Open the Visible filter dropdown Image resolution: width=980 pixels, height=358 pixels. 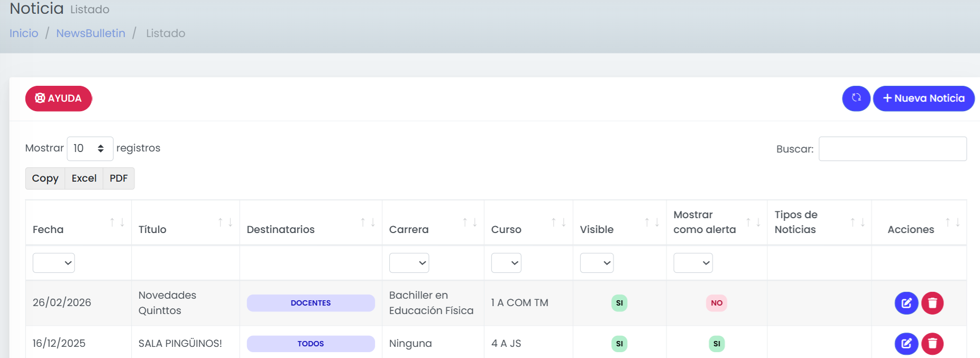[597, 263]
